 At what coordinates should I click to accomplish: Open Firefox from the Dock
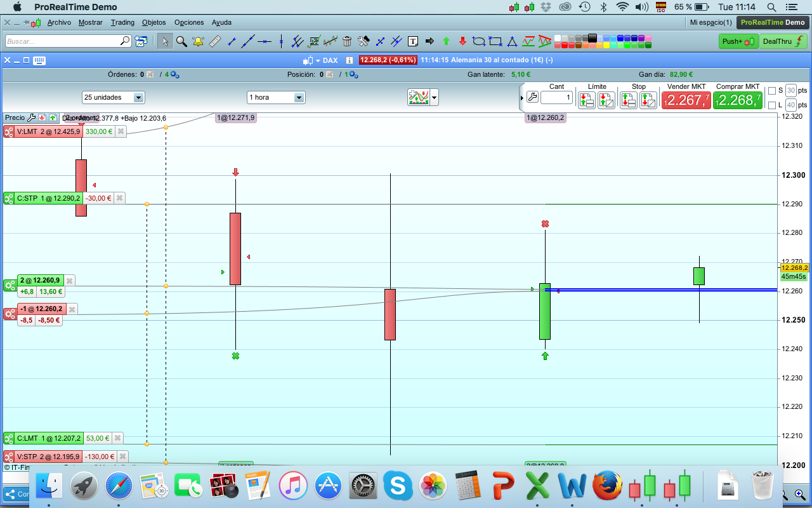coord(607,486)
